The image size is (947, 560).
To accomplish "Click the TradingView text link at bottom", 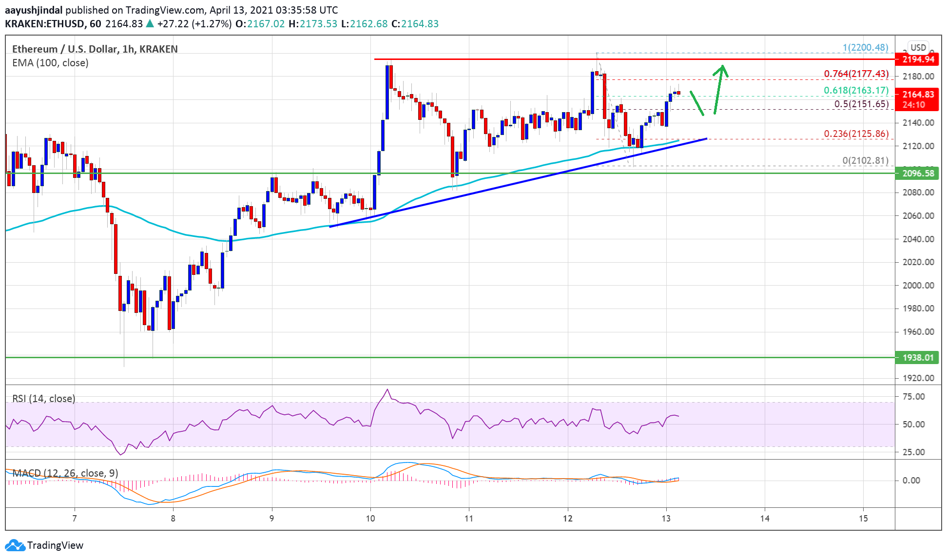I will click(x=55, y=545).
